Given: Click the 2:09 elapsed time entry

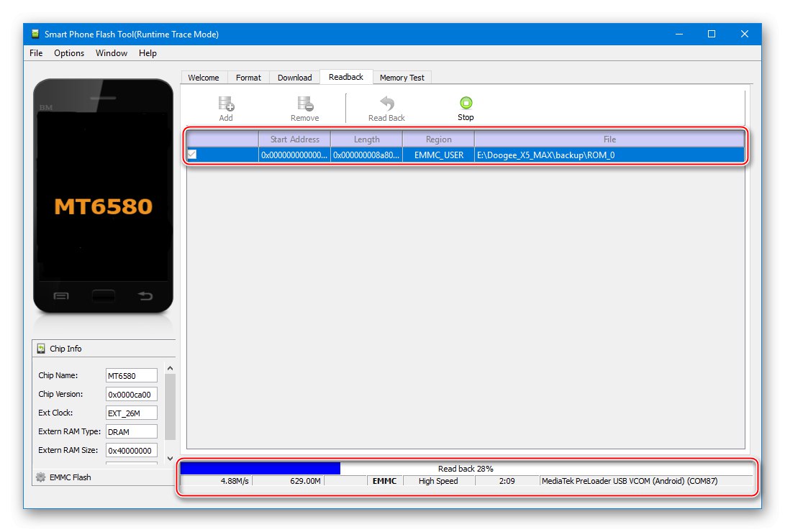Looking at the screenshot, I should (x=507, y=481).
